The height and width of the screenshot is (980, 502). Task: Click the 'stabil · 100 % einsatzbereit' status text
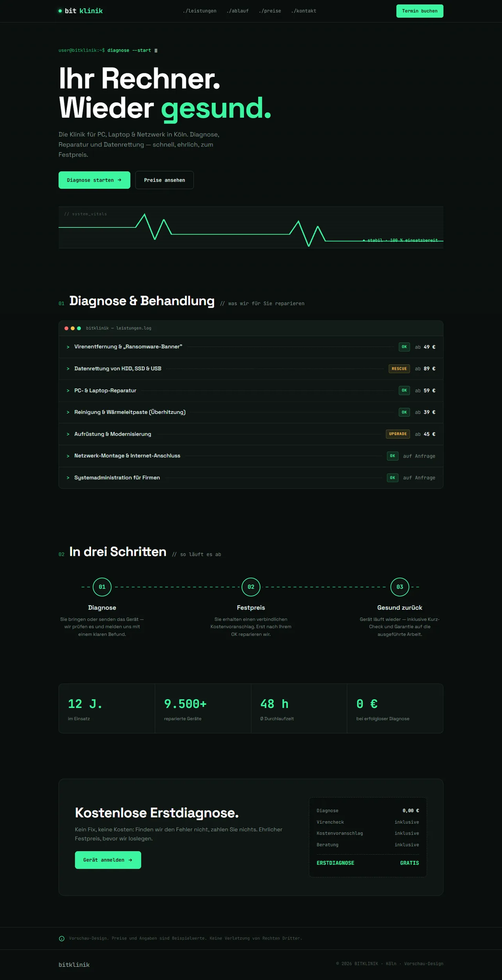pyautogui.click(x=400, y=240)
